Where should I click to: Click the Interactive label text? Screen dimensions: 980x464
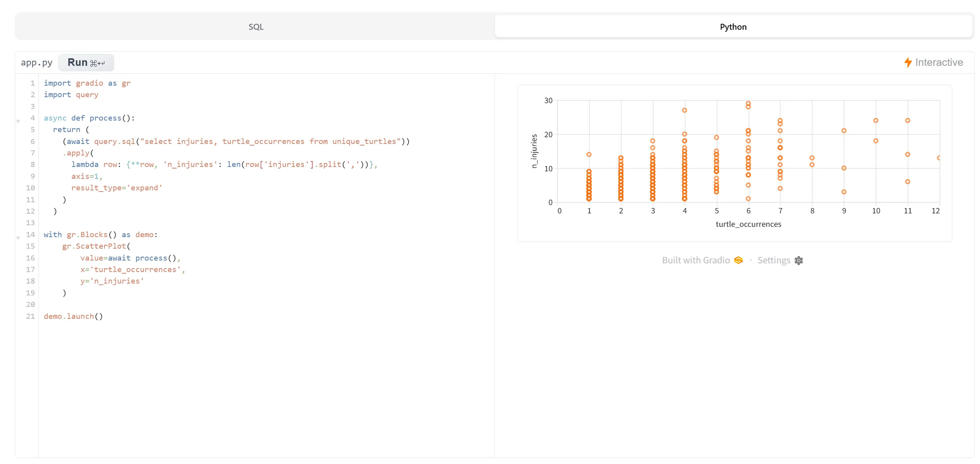(939, 63)
